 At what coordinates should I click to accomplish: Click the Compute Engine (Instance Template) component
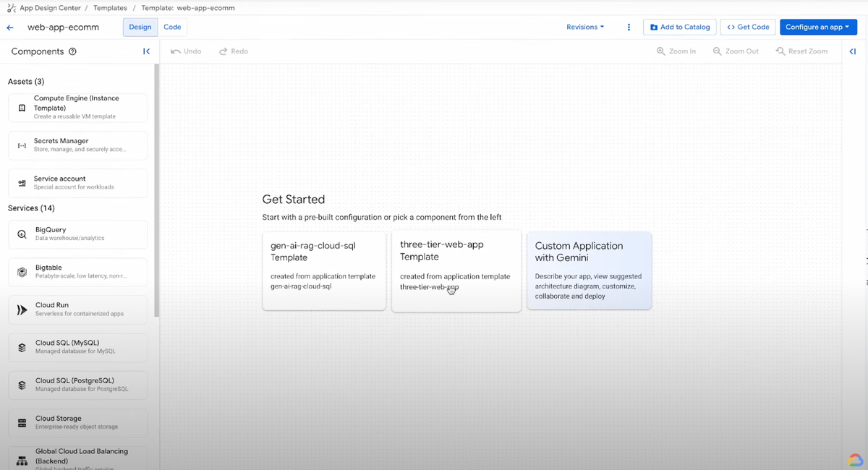click(x=77, y=108)
